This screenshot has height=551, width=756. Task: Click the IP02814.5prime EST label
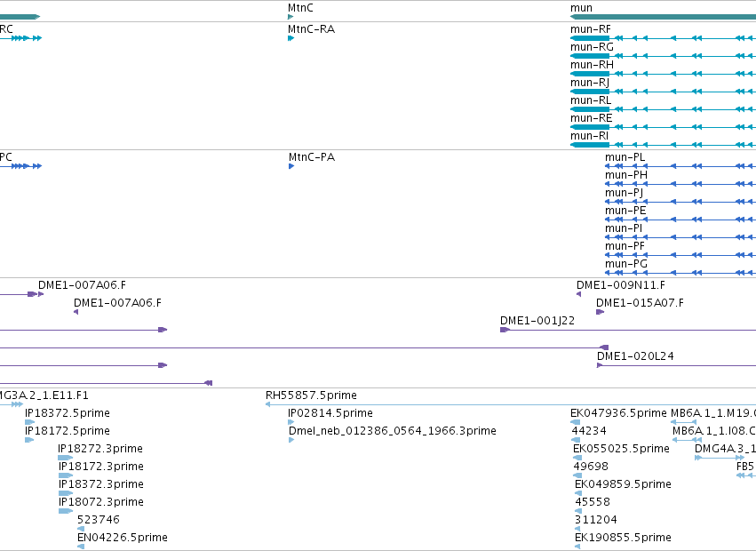(330, 413)
